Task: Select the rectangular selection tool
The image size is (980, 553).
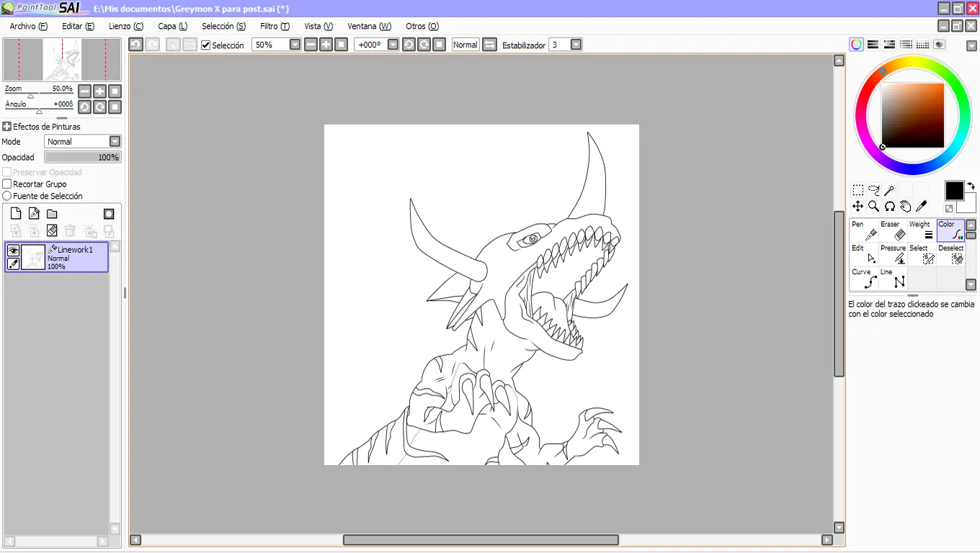Action: (x=857, y=190)
